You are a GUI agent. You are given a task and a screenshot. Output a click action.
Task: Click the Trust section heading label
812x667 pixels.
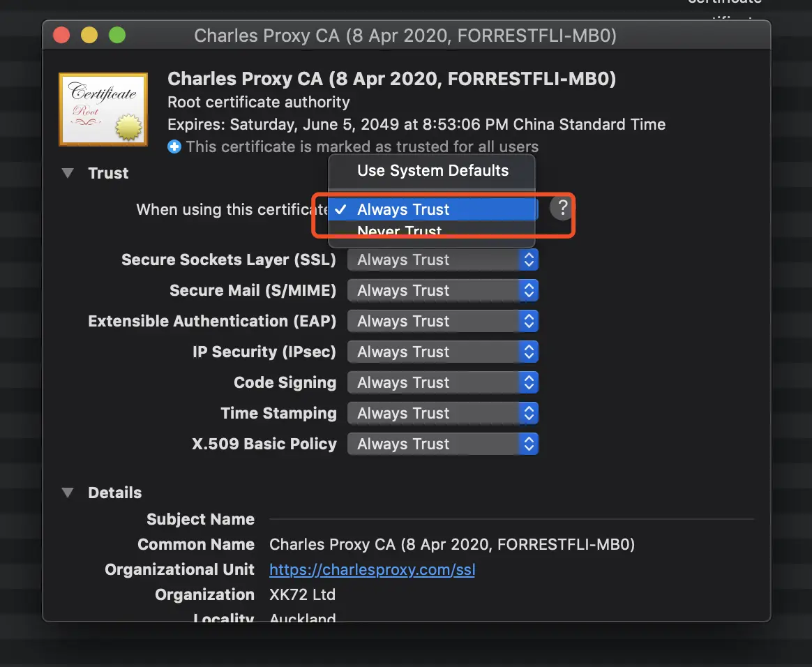coord(108,173)
